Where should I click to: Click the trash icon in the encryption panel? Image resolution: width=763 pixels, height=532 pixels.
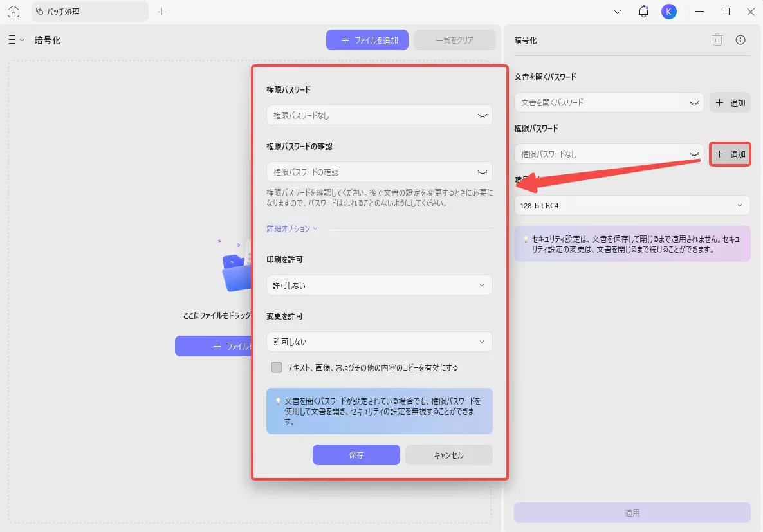click(x=717, y=39)
